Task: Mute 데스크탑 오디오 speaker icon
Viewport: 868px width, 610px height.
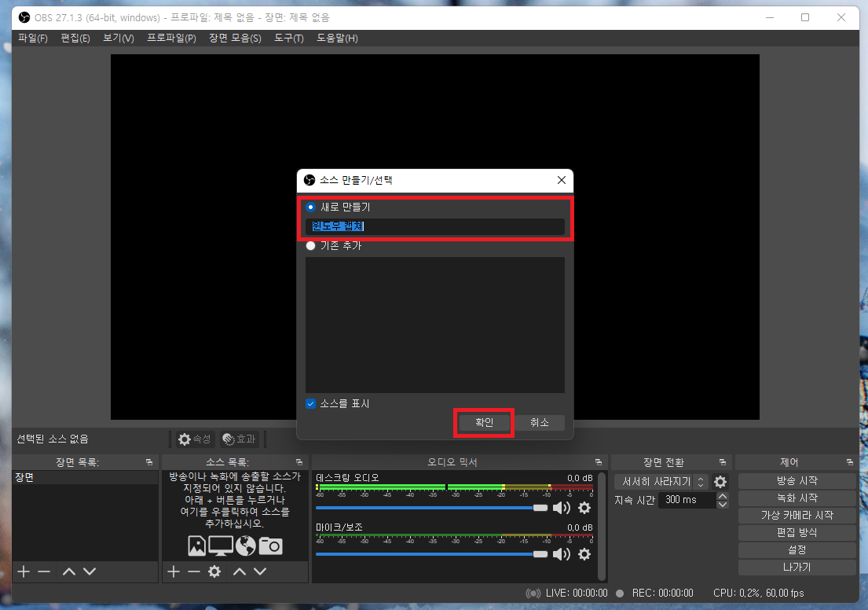Action: coord(562,508)
